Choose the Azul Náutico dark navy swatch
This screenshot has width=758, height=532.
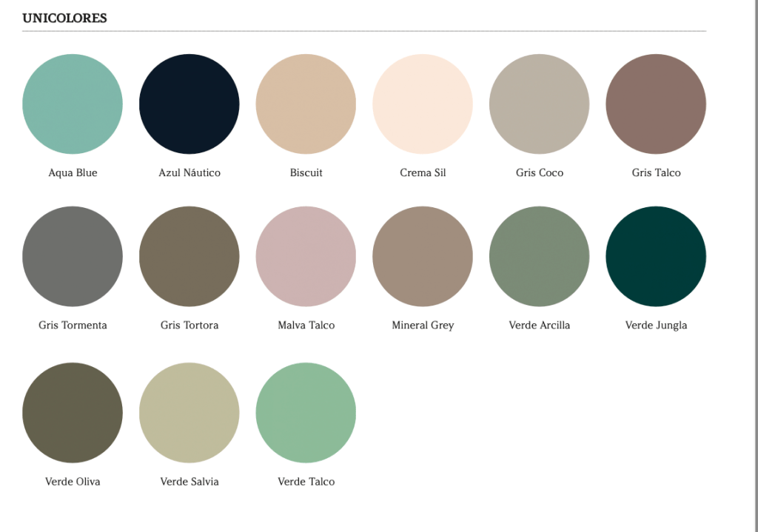189,104
